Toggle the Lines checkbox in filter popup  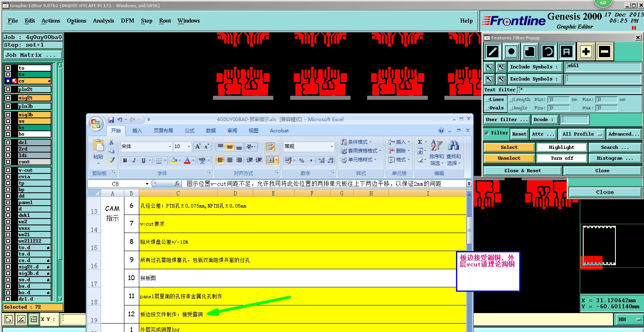[x=487, y=99]
